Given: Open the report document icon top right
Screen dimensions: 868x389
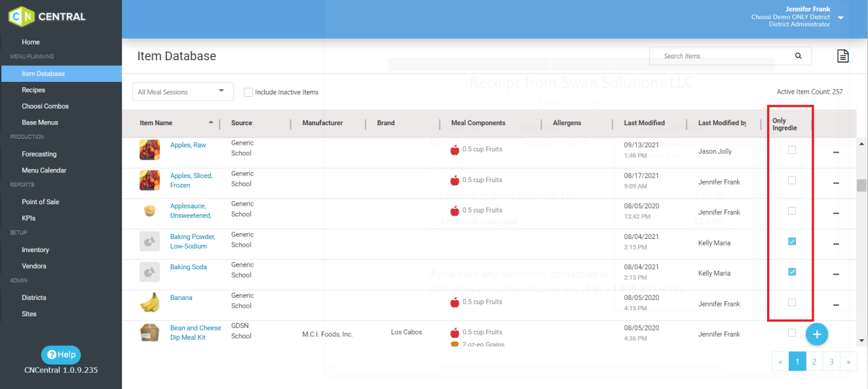Looking at the screenshot, I should [843, 56].
